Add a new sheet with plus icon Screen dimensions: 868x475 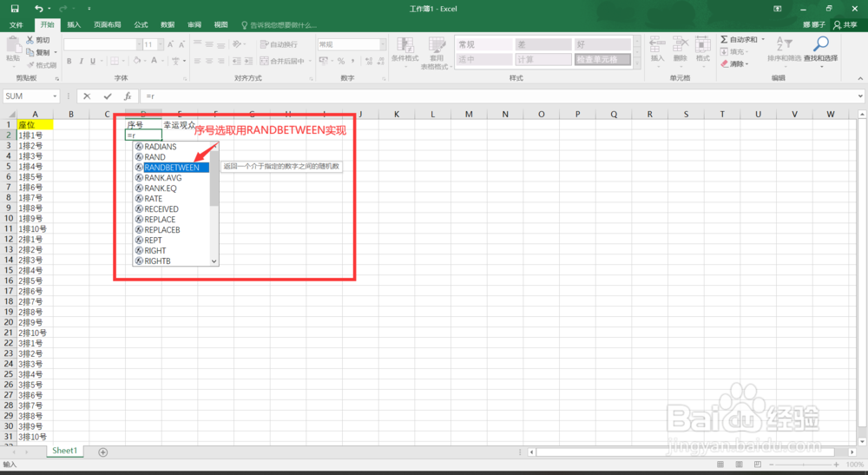[103, 452]
